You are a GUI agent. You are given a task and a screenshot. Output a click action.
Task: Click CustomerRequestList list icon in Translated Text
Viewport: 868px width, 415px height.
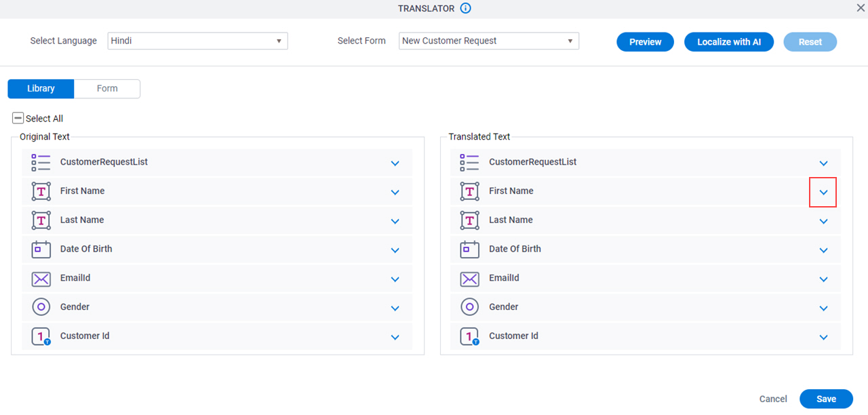pyautogui.click(x=470, y=163)
